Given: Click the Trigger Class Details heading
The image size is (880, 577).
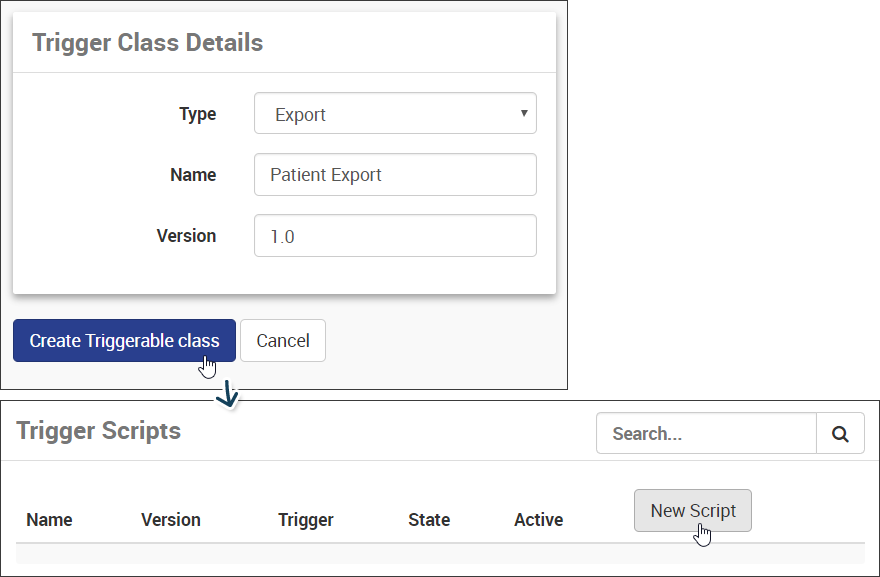Looking at the screenshot, I should point(148,43).
